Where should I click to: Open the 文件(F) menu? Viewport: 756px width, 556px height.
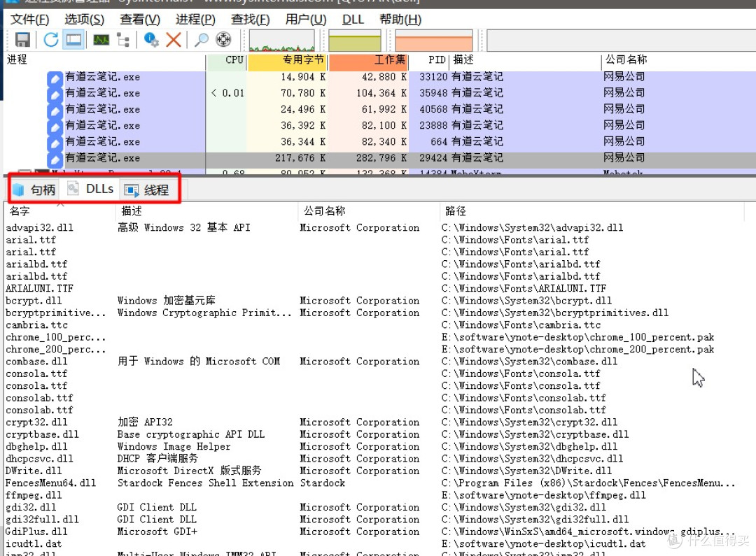coord(30,20)
